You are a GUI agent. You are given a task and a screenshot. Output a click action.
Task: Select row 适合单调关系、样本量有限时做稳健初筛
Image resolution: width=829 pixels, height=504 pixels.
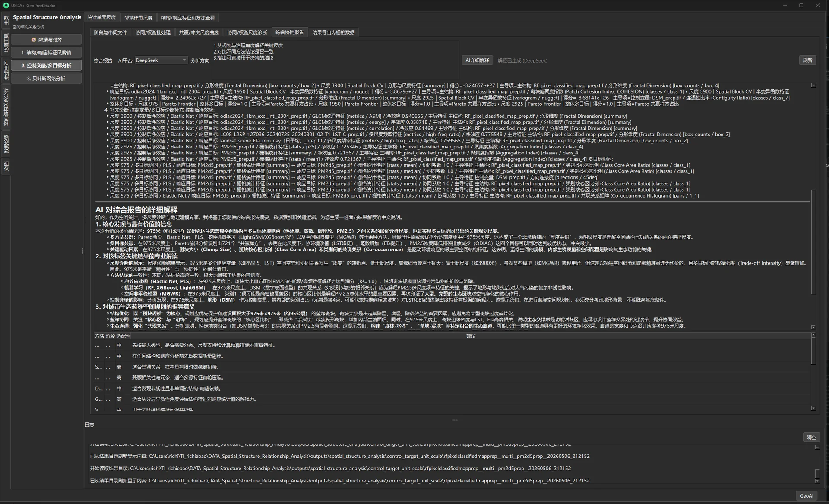452,367
